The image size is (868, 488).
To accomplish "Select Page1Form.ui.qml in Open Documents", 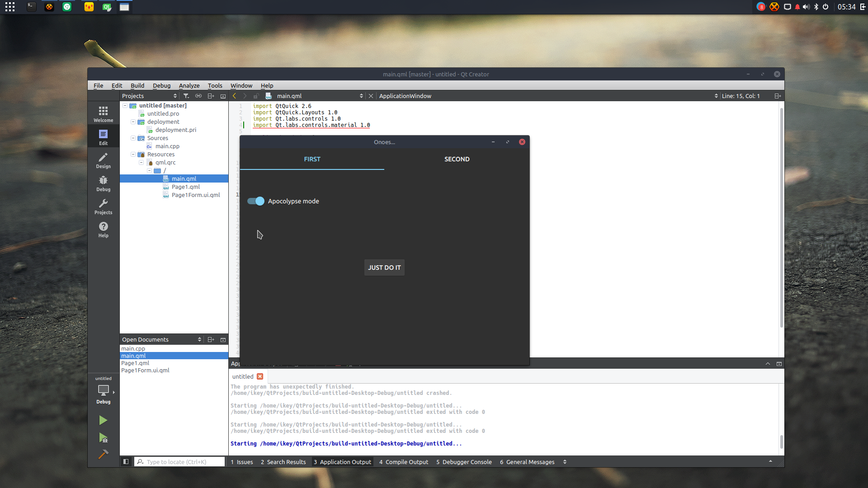I will tap(145, 370).
